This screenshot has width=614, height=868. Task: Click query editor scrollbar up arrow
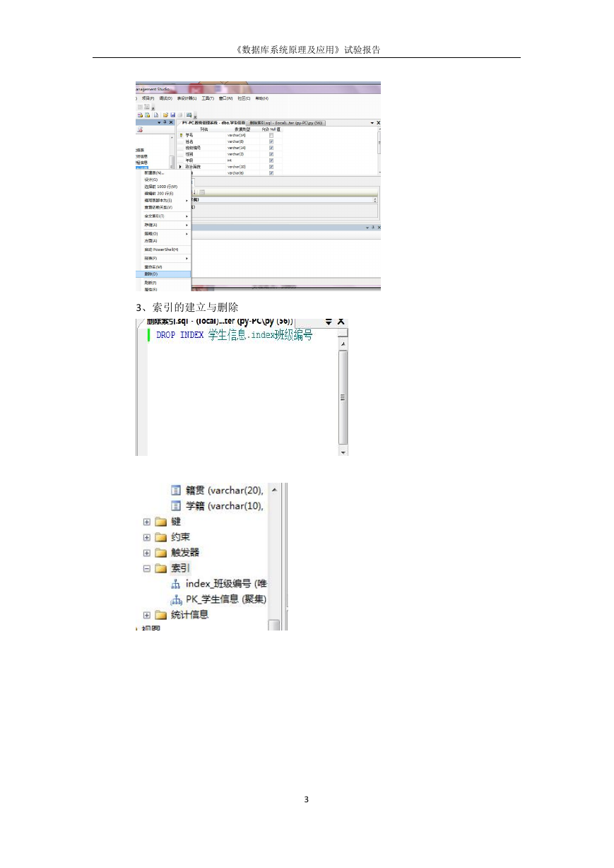point(343,344)
